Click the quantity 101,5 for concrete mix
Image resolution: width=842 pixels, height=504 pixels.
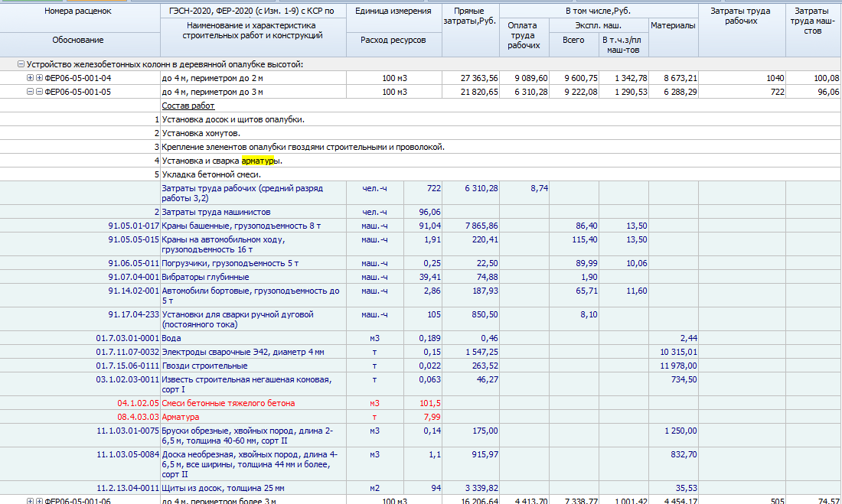pos(429,403)
